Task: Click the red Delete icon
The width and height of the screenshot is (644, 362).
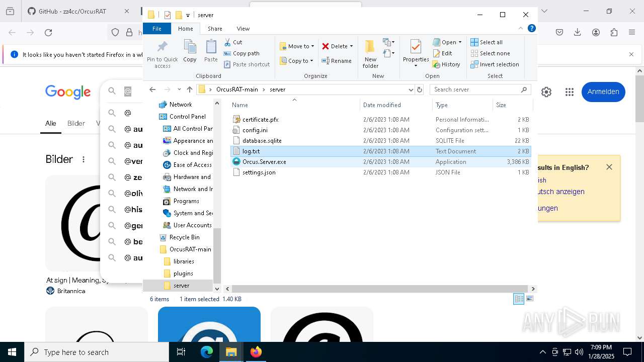Action: click(326, 46)
